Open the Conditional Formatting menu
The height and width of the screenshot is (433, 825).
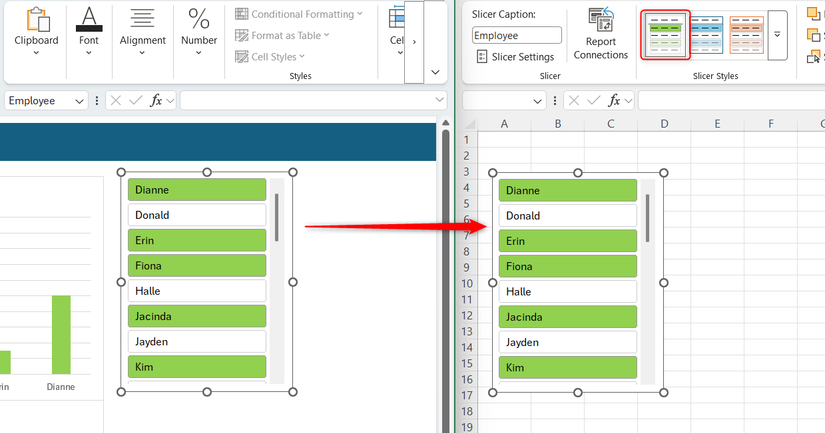point(299,14)
